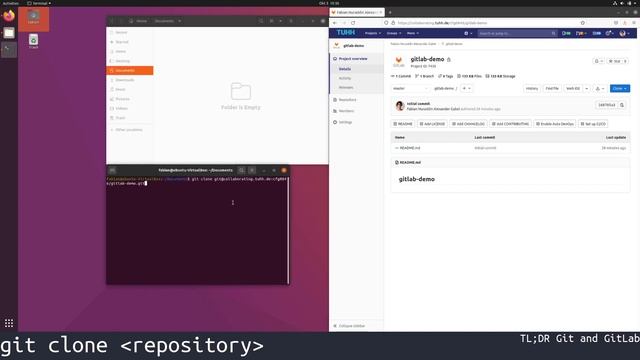
Task: Click the search icon in Files header
Action: coord(261,21)
